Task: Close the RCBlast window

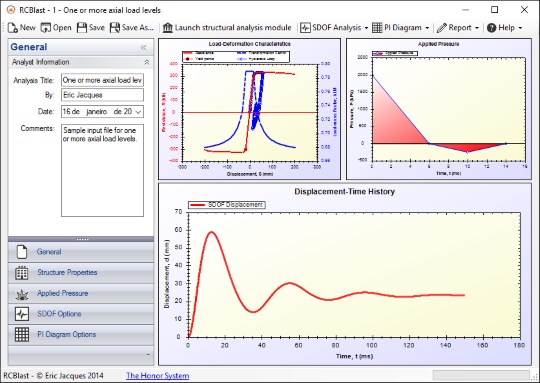Action: (524, 10)
